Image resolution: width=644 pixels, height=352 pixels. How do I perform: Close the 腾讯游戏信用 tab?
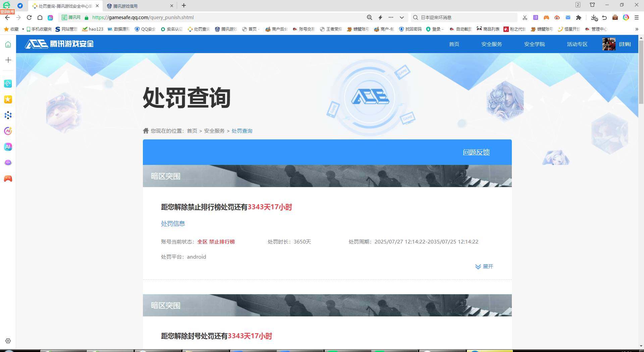coord(172,6)
